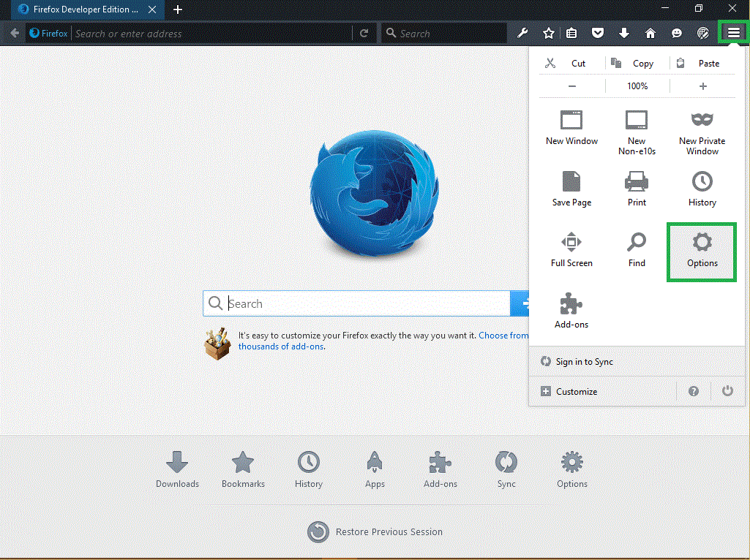Open Options from the hamburger menu panel
The width and height of the screenshot is (750, 560).
[x=702, y=251]
